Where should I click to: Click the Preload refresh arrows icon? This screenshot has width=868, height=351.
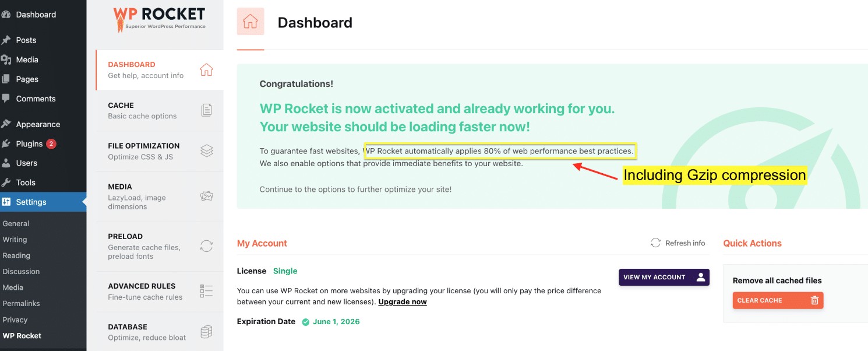coord(206,246)
